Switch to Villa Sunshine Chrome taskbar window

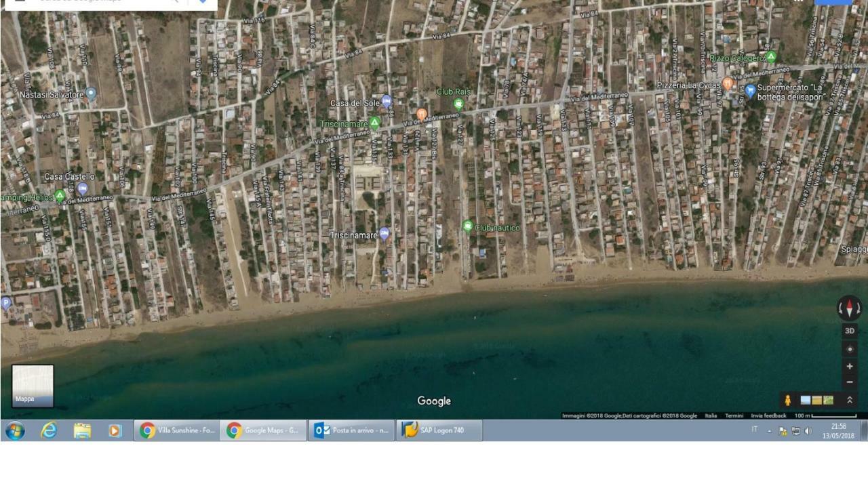click(176, 430)
